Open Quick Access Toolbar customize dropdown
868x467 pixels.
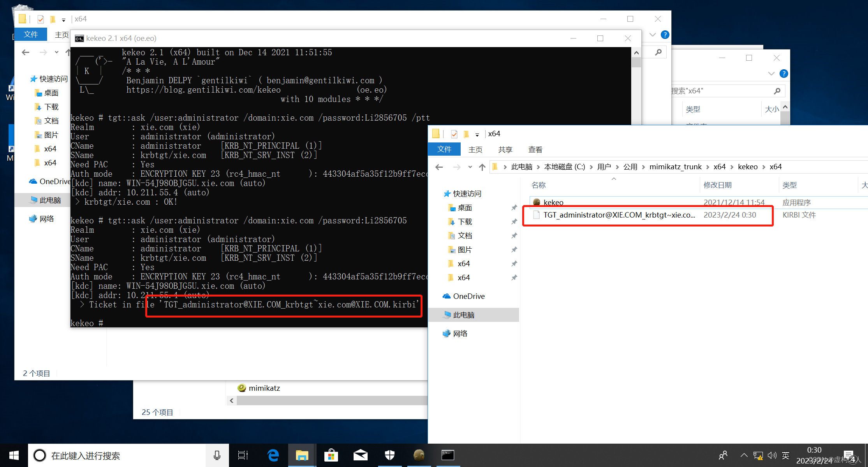click(477, 135)
